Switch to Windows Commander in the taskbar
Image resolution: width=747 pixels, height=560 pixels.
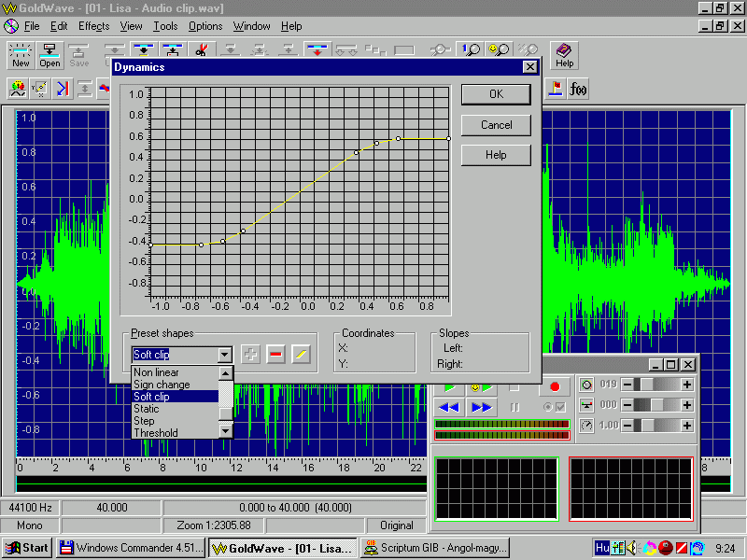131,548
